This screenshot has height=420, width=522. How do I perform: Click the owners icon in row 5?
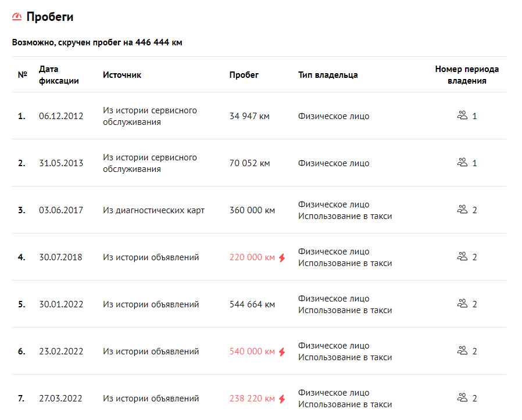coord(462,303)
